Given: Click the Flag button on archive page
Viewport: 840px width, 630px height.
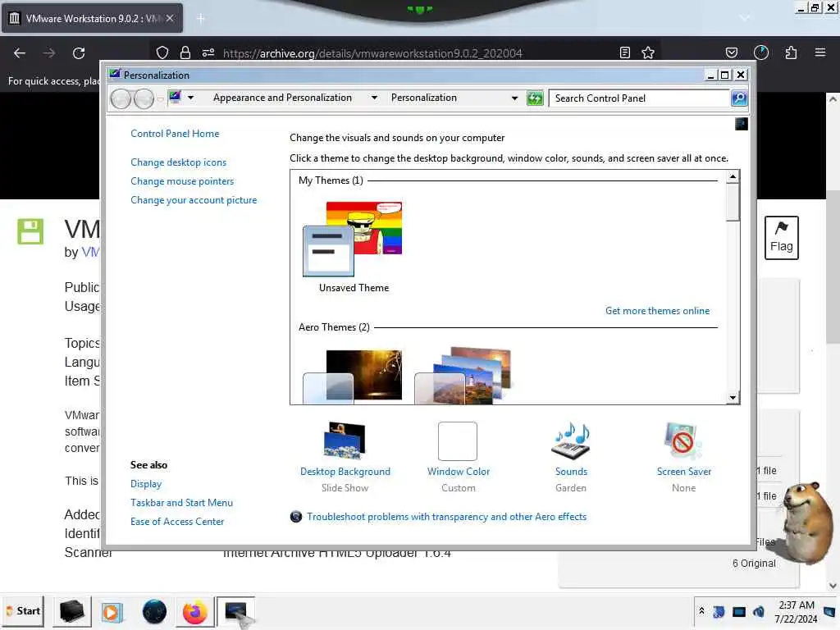Looking at the screenshot, I should 781,238.
